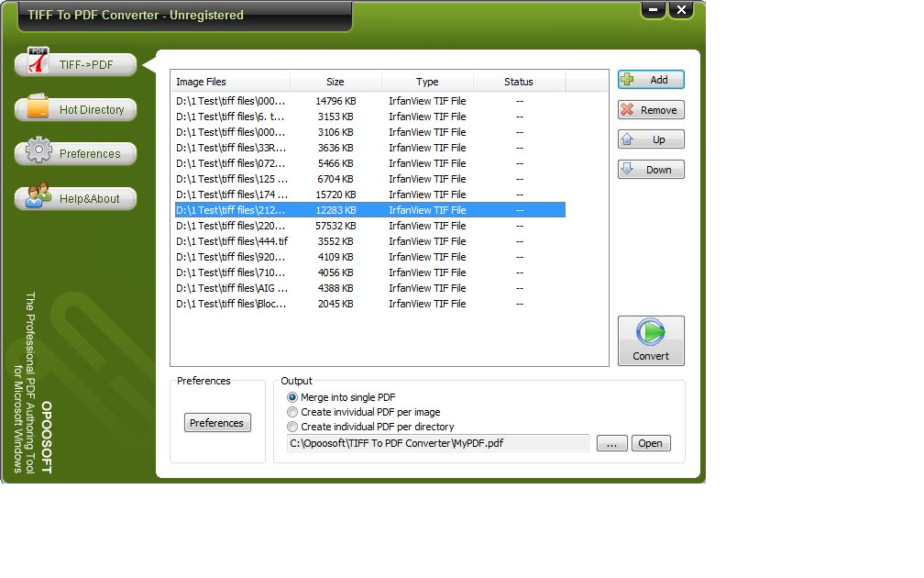The image size is (924, 578).
Task: Click the Down button label
Action: (x=659, y=170)
